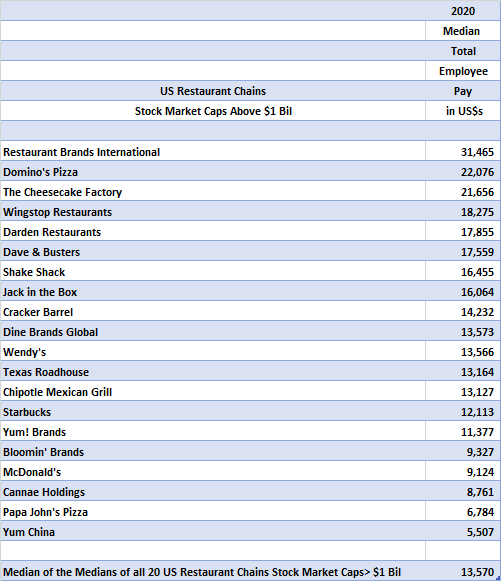The height and width of the screenshot is (581, 501).
Task: Select the Darden Restaurants cell
Action: coord(213,232)
